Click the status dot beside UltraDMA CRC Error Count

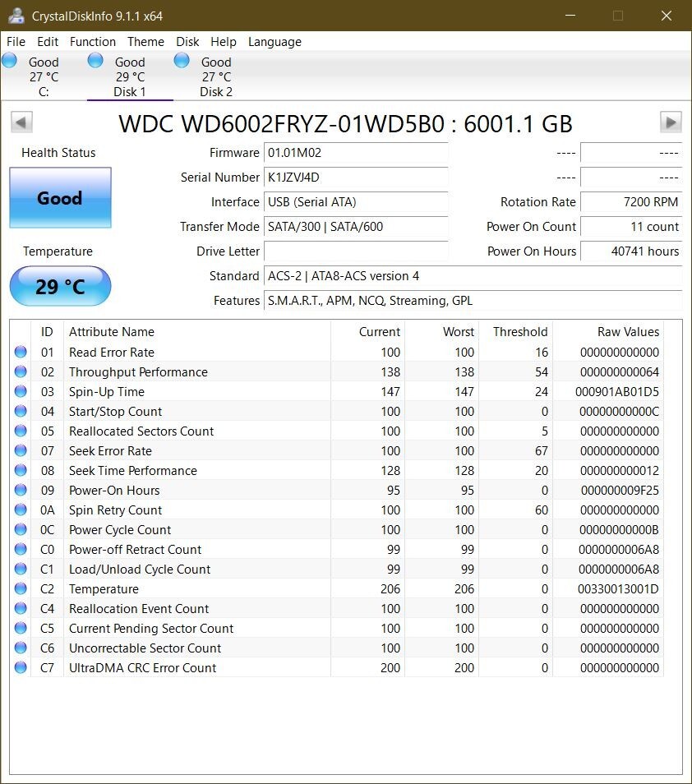[x=20, y=667]
